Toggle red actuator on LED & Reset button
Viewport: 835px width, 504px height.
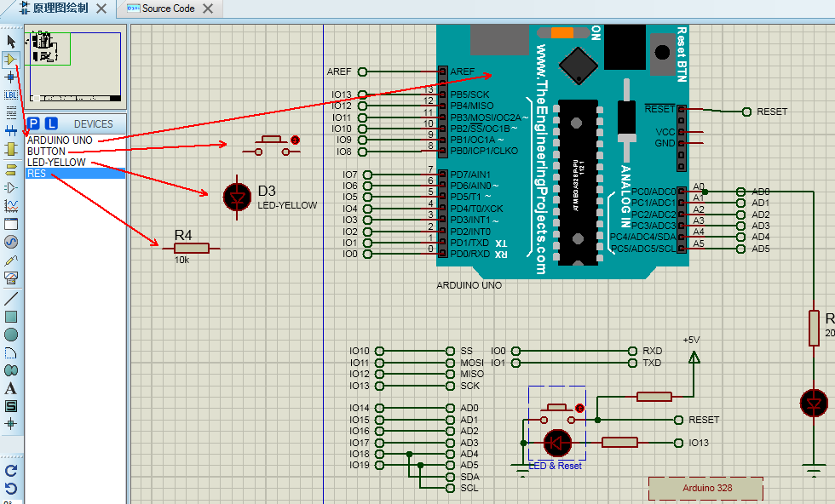pos(579,408)
